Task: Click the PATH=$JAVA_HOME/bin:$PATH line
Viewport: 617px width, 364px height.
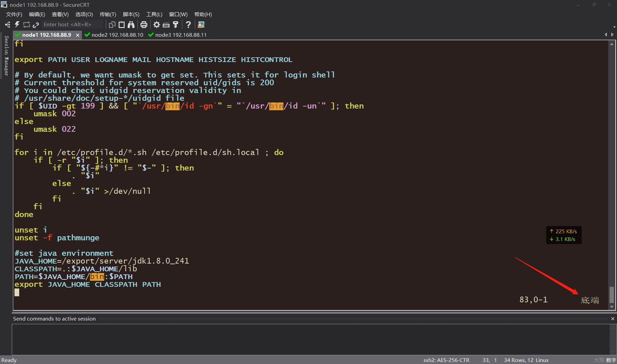Action: (x=73, y=276)
